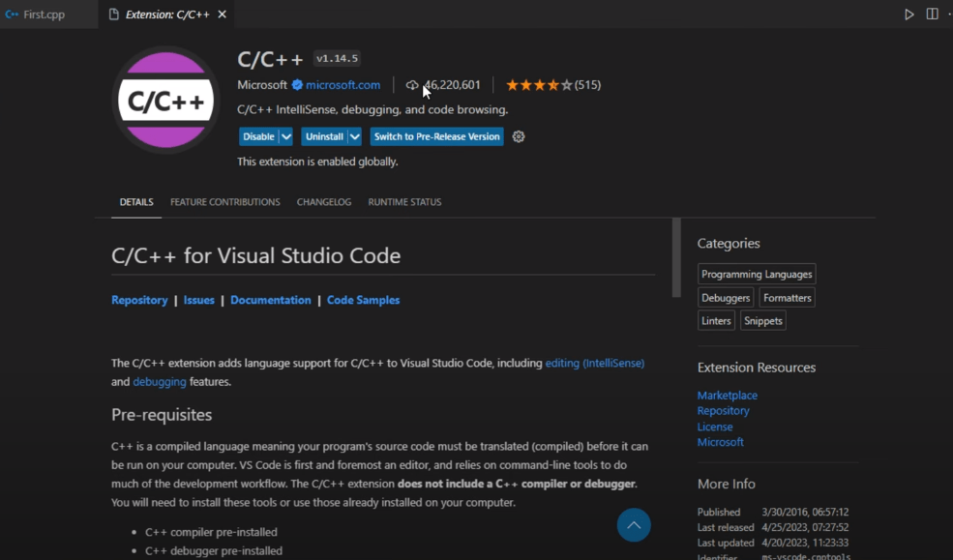Open the Code Samples link
This screenshot has height=560, width=953.
click(364, 300)
